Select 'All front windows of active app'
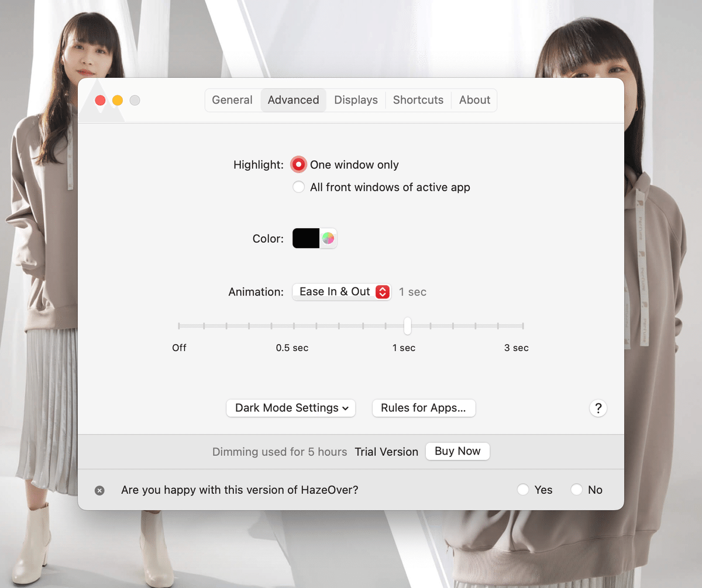This screenshot has height=588, width=702. (298, 187)
